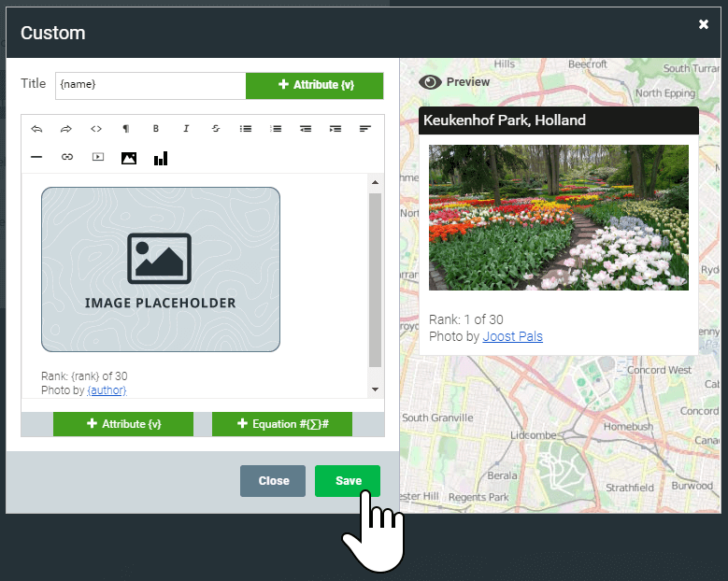
Task: Insert a video with the play icon
Action: click(97, 158)
